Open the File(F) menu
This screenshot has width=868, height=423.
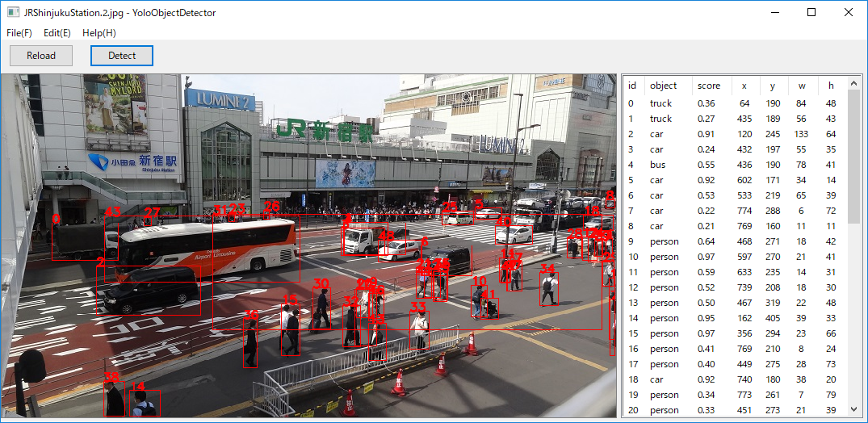point(19,32)
